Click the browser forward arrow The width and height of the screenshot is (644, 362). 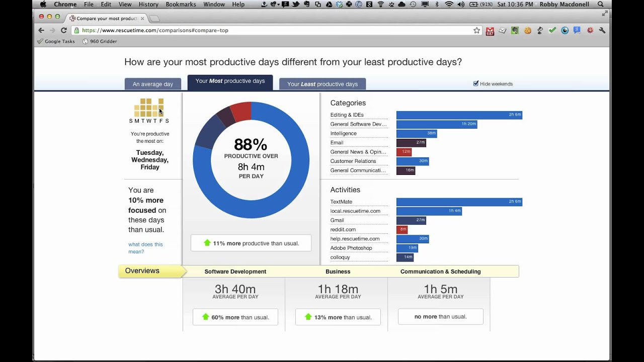click(53, 30)
